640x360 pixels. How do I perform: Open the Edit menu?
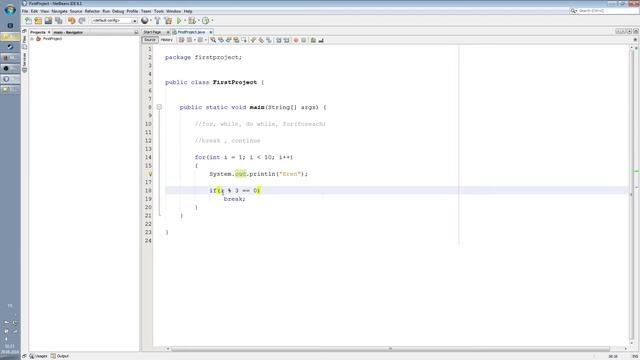(34, 11)
